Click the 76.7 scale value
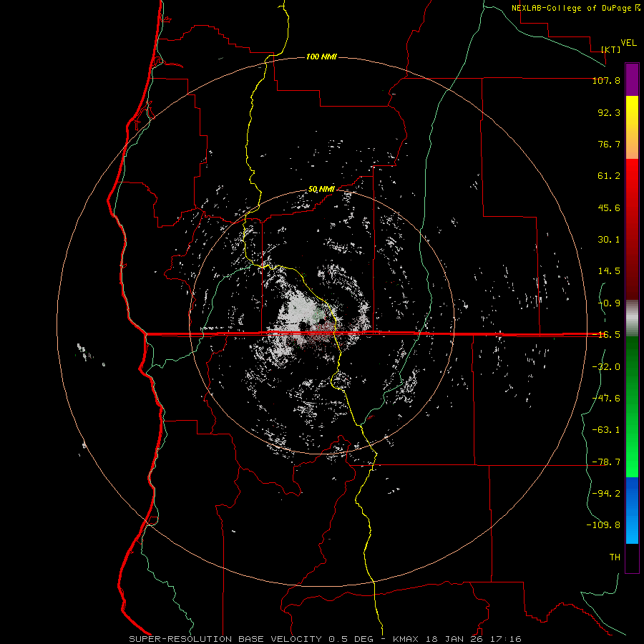Screen dimensions: 644x644 point(609,144)
